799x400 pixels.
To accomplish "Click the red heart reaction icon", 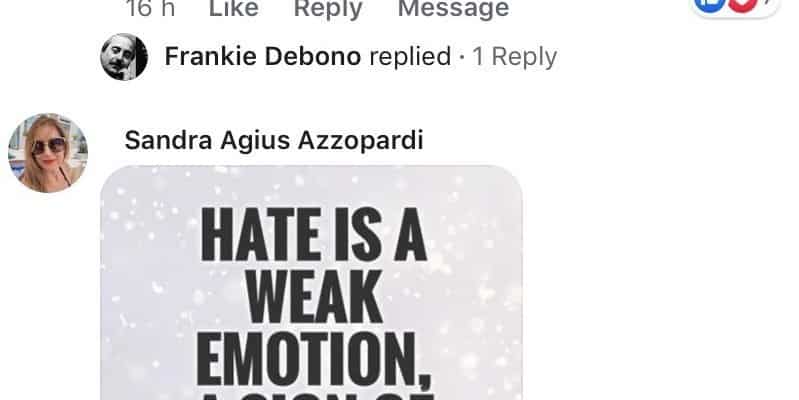I will coord(742,4).
